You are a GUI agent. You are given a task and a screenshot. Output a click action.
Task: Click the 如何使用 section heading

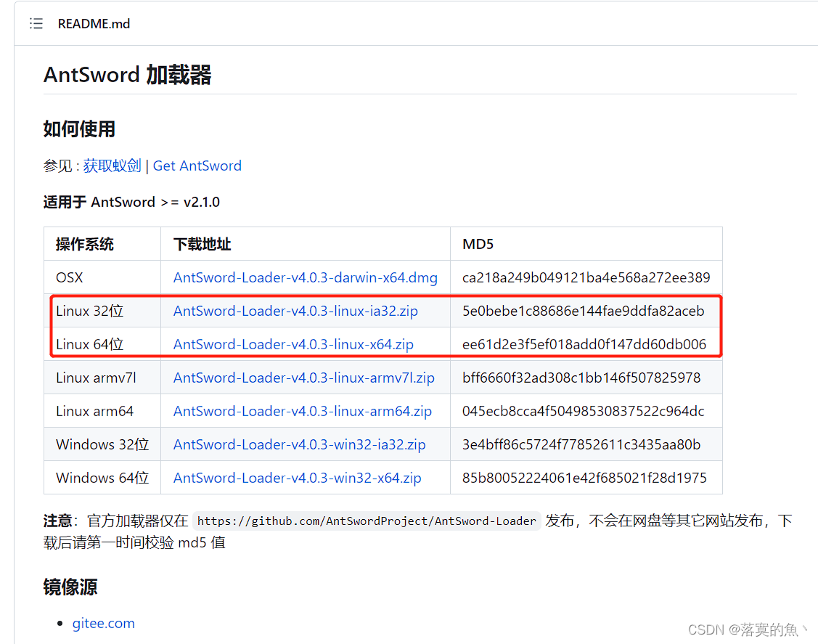(79, 129)
